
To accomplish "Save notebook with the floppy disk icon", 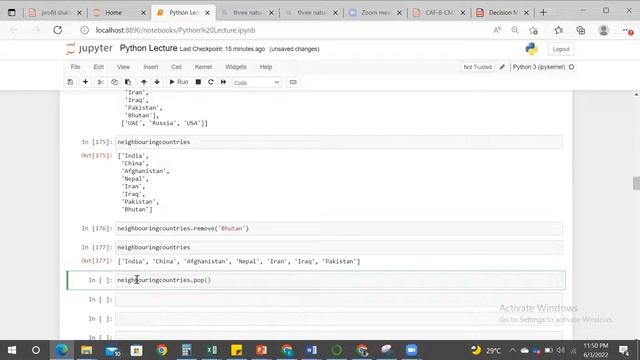I will (70, 82).
